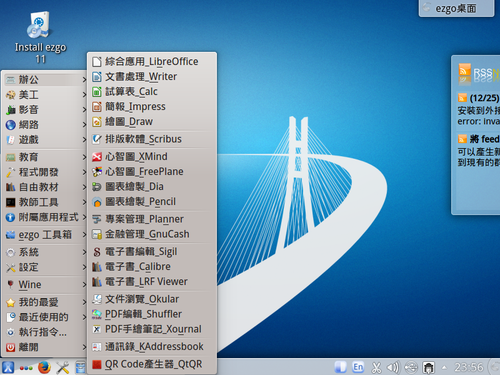Click the Okular document viewer icon
The height and width of the screenshot is (375, 500).
pos(97,299)
